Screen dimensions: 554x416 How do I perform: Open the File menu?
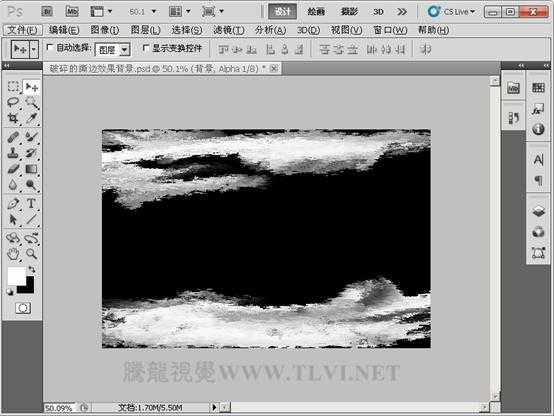[23, 30]
